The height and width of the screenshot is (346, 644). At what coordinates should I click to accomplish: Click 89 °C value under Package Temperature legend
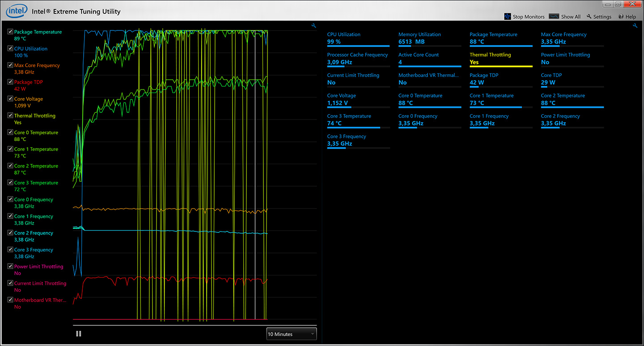20,38
